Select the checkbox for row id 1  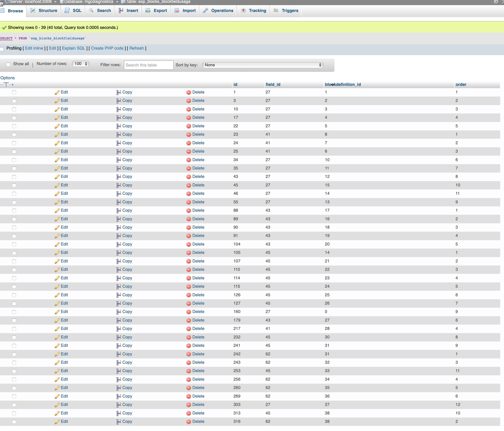pos(14,92)
